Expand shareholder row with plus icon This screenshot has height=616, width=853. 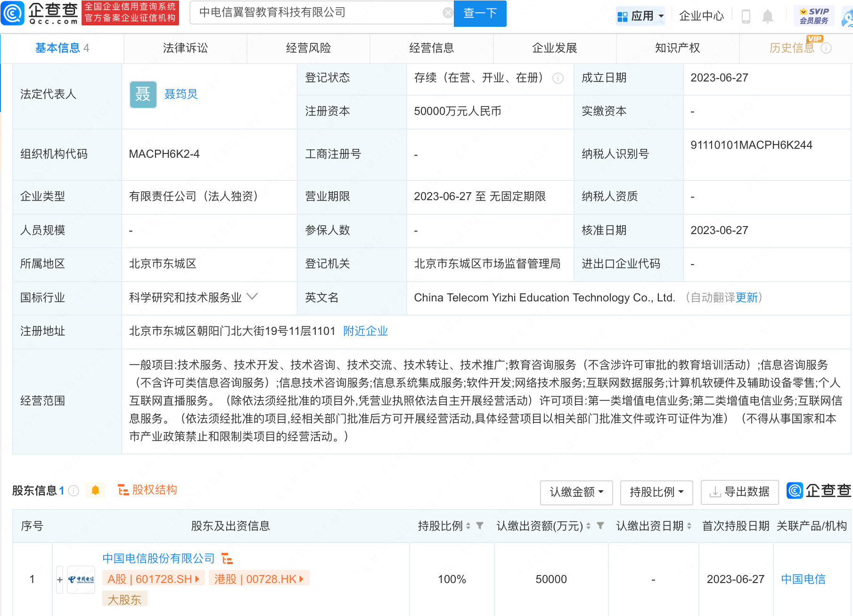pos(60,579)
